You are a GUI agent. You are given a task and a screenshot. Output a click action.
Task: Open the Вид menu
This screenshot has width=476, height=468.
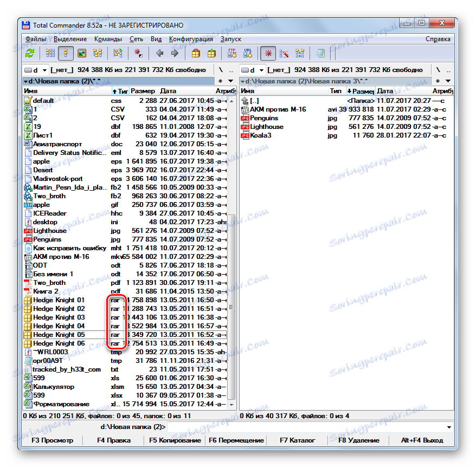coord(156,39)
